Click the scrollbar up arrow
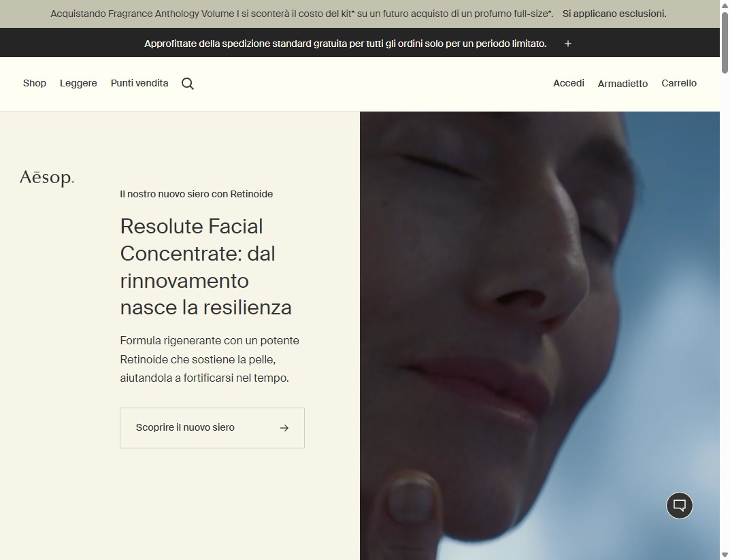730x560 pixels. [x=725, y=5]
